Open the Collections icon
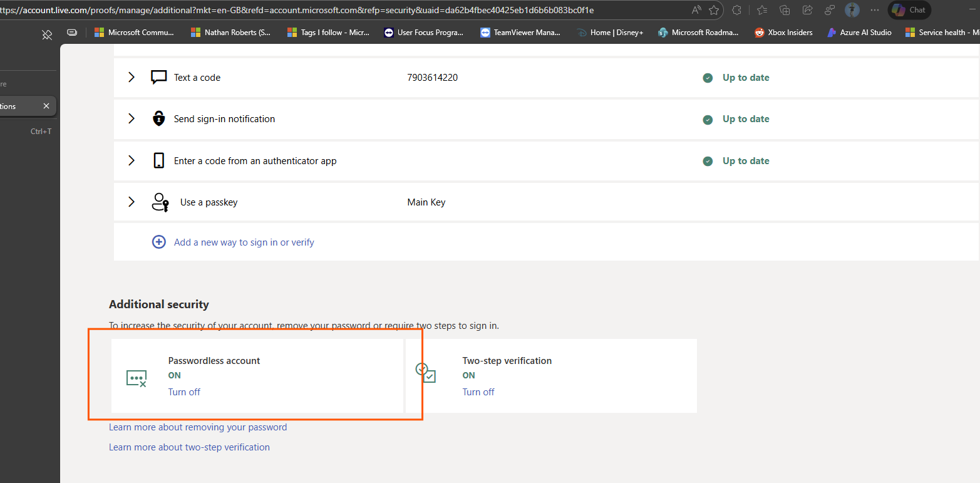The height and width of the screenshot is (483, 980). click(x=785, y=10)
